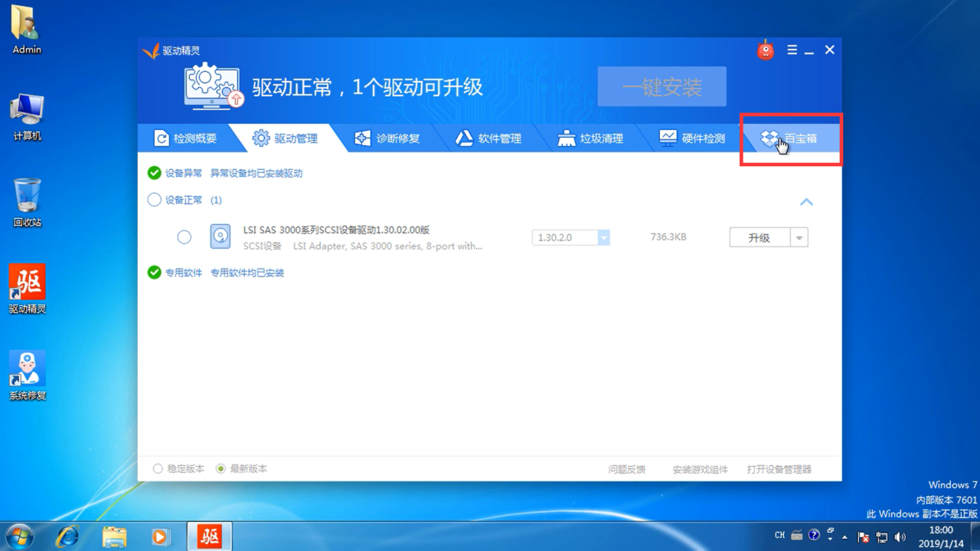The height and width of the screenshot is (551, 980).
Task: Launch the 驱动精灵 desktop shortcut
Action: [27, 289]
